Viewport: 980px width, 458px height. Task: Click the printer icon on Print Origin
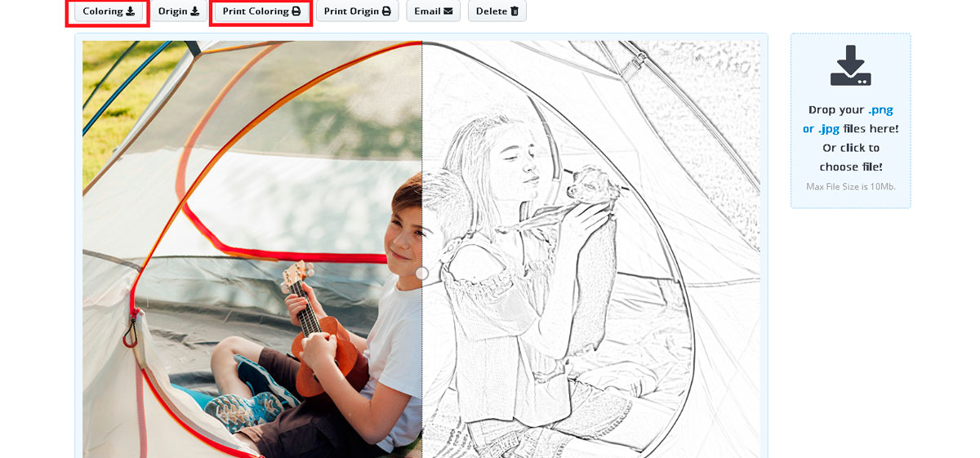click(386, 11)
